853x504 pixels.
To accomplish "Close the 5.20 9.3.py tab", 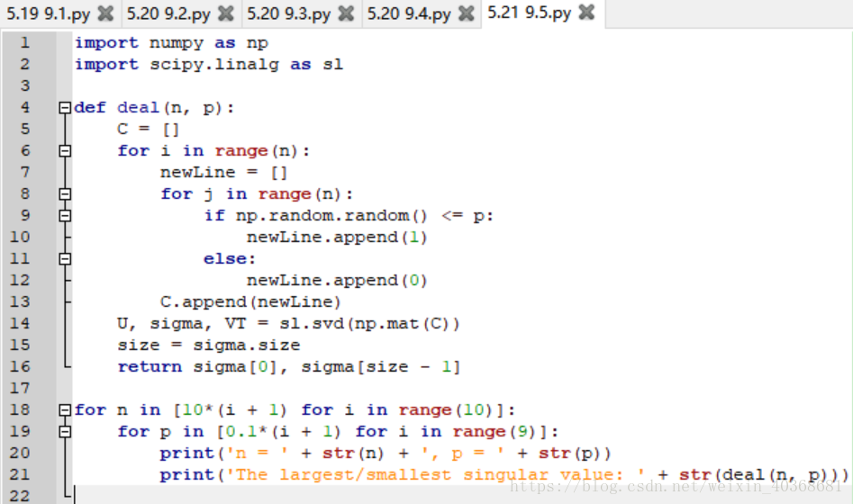I will pos(346,13).
